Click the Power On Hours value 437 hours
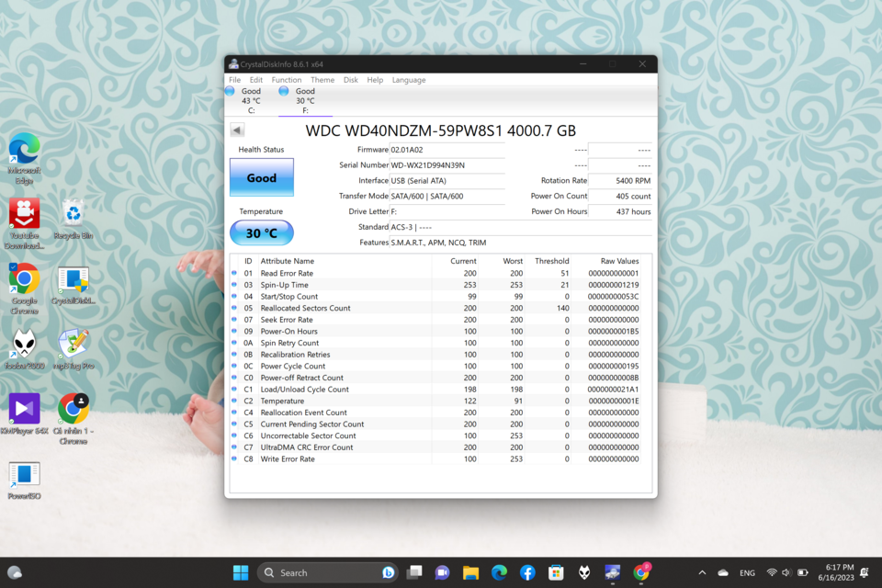This screenshot has width=882, height=588. click(x=620, y=211)
